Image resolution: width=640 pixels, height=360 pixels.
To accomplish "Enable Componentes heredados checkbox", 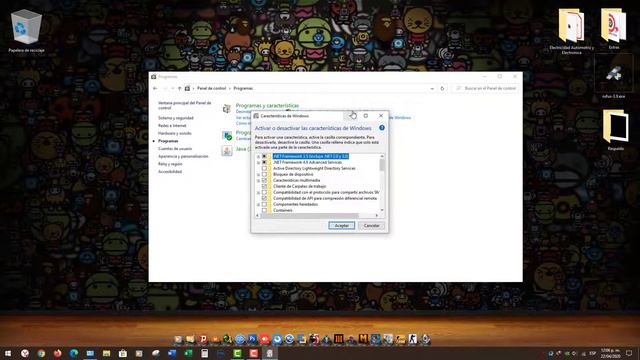I will click(x=264, y=204).
